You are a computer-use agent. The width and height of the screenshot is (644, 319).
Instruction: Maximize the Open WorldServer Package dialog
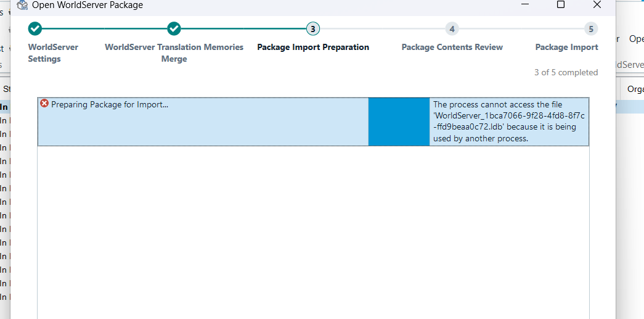[x=561, y=4]
